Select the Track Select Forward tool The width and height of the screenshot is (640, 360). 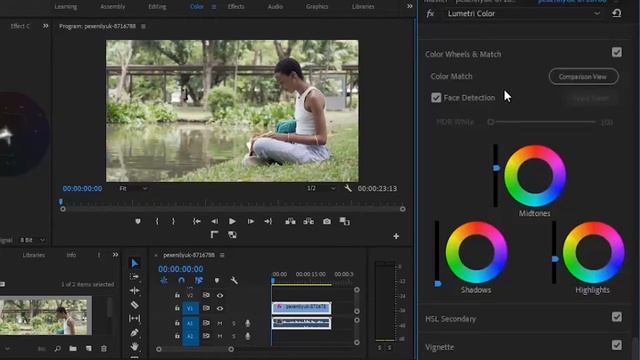pos(134,277)
